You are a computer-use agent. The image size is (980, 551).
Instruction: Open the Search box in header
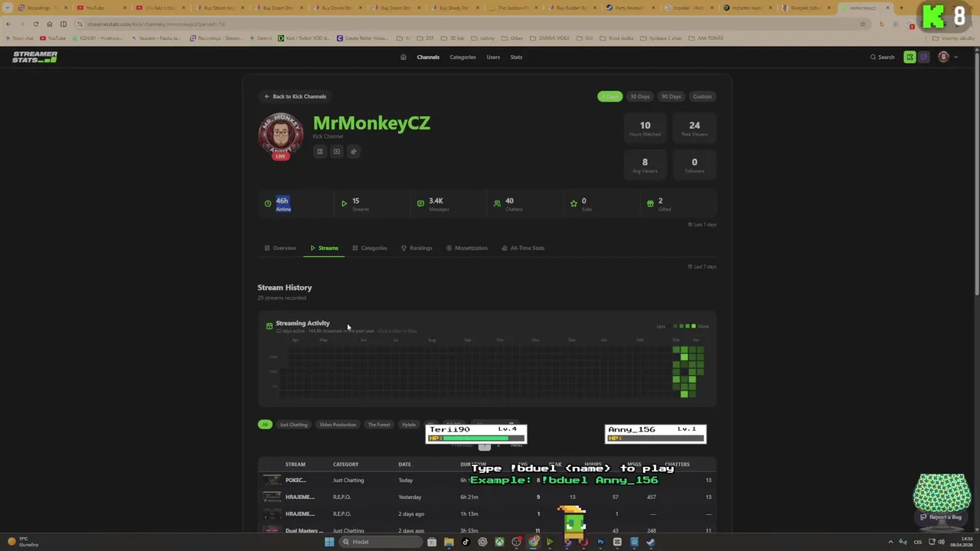pos(882,57)
